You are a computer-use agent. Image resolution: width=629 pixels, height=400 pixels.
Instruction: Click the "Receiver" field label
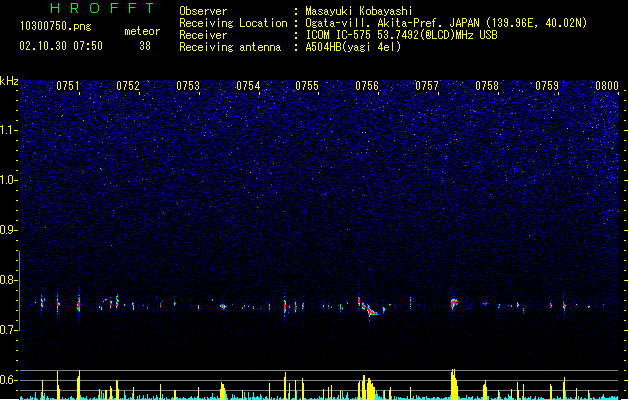click(203, 35)
